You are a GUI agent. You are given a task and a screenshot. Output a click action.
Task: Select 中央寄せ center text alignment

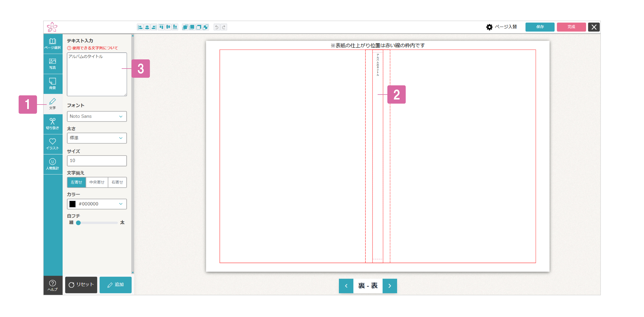click(97, 182)
